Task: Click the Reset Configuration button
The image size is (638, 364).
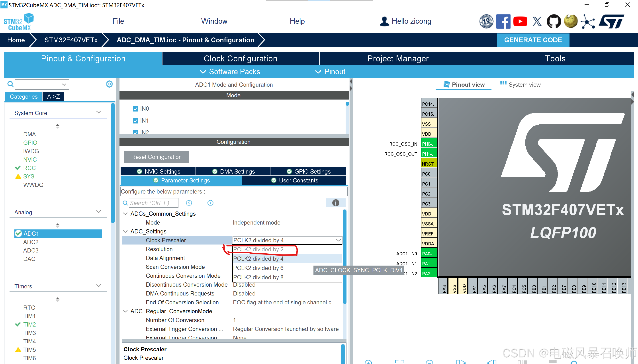Action: click(x=157, y=157)
